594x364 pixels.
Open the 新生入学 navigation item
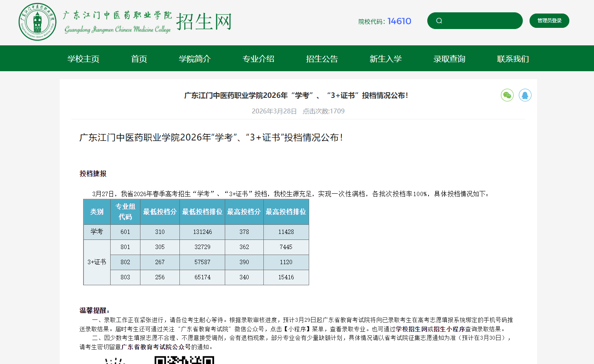click(385, 58)
